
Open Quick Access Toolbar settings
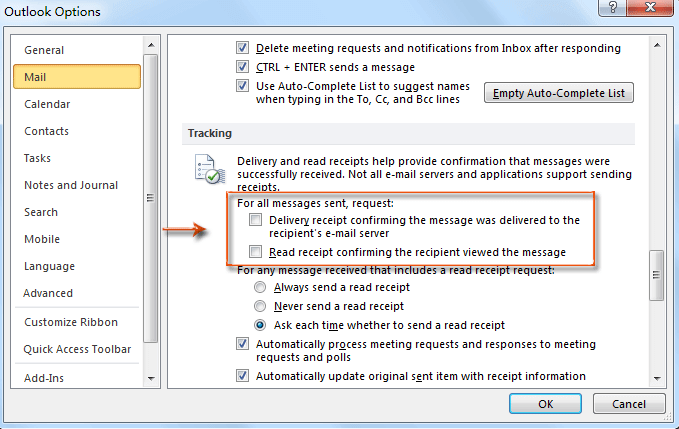pos(77,349)
